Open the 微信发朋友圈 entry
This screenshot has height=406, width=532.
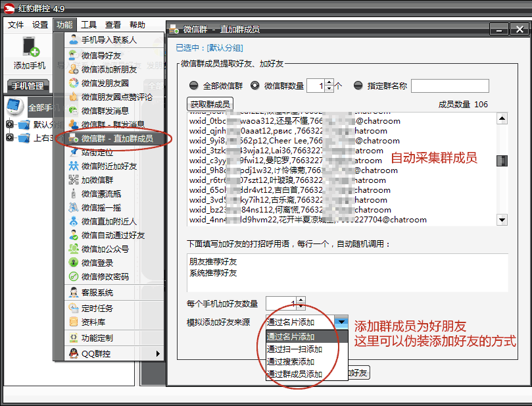pyautogui.click(x=114, y=83)
